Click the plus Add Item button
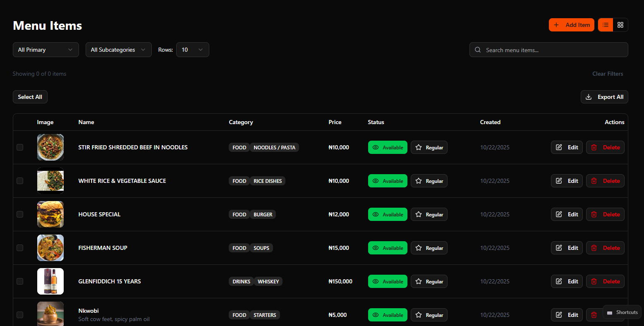 pyautogui.click(x=571, y=25)
